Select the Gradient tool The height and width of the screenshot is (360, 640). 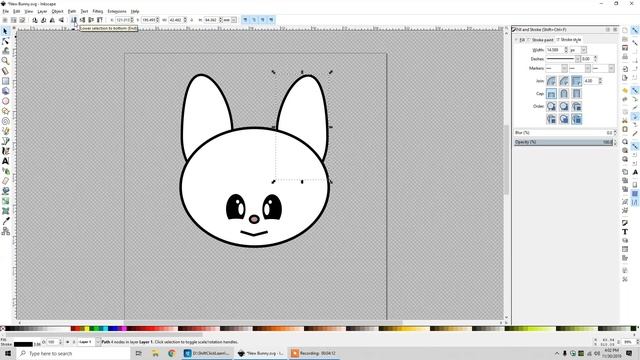[x=5, y=201]
